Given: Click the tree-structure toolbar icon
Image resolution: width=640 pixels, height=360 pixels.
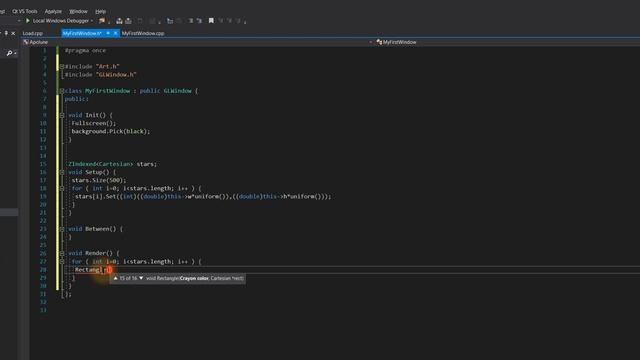Looking at the screenshot, I should tap(170, 21).
